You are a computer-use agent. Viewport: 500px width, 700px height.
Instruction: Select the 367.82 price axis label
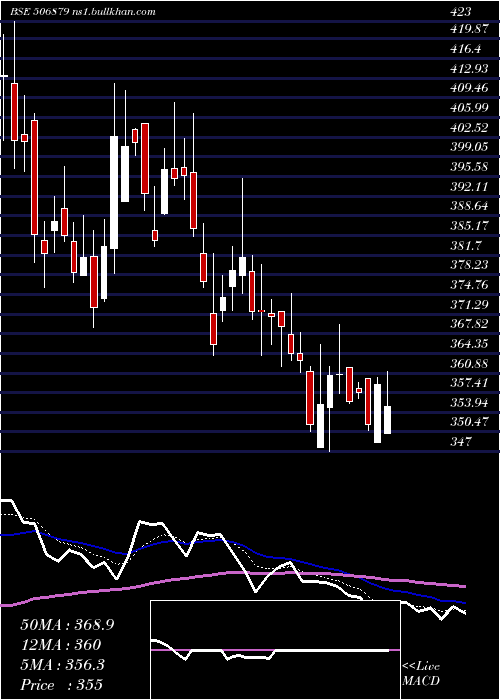pyautogui.click(x=469, y=324)
